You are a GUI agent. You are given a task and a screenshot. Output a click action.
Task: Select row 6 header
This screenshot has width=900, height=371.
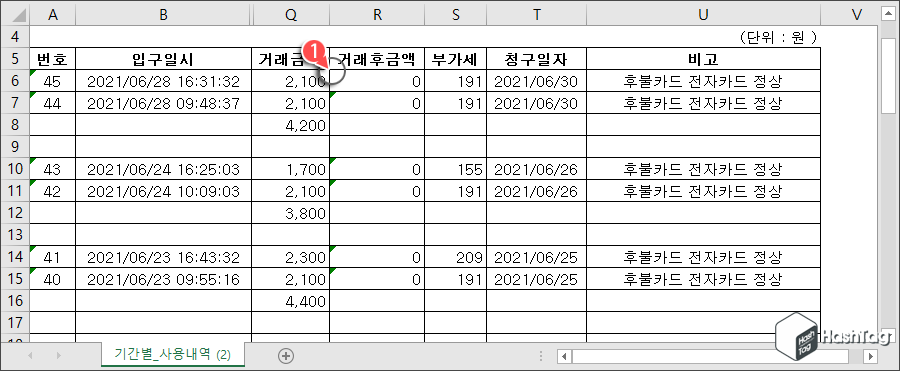click(15, 81)
